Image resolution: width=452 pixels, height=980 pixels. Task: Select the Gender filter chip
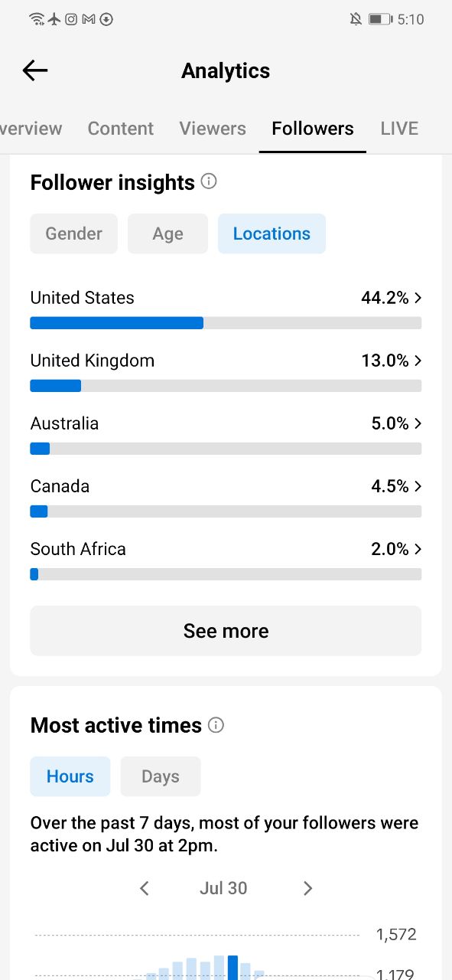click(x=74, y=234)
